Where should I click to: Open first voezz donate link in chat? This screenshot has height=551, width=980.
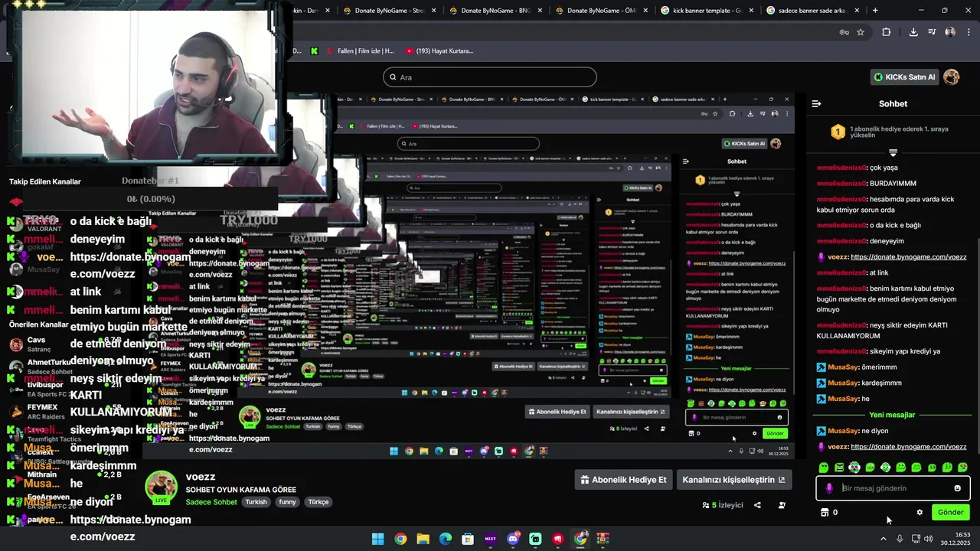coord(908,257)
